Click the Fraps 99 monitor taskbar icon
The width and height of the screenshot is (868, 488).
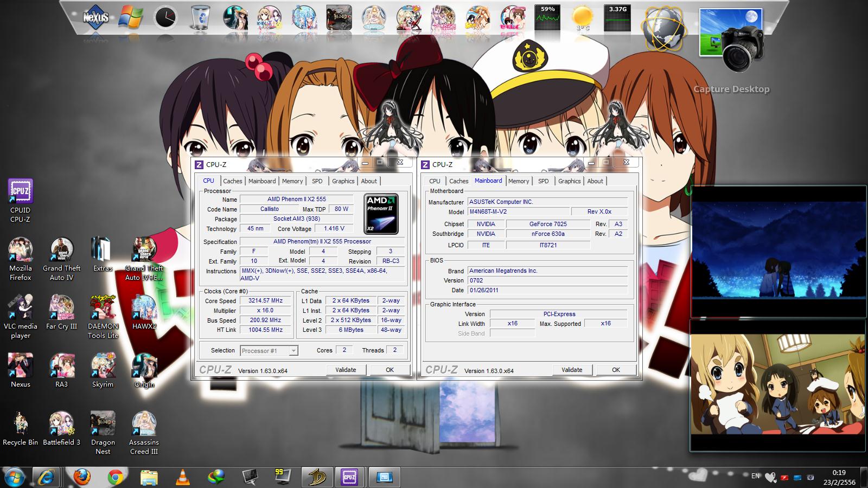pos(283,477)
